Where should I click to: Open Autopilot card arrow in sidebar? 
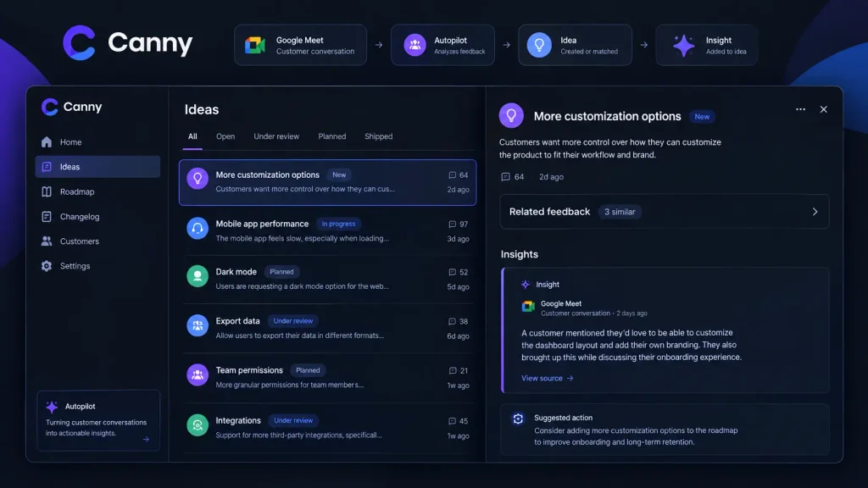146,440
